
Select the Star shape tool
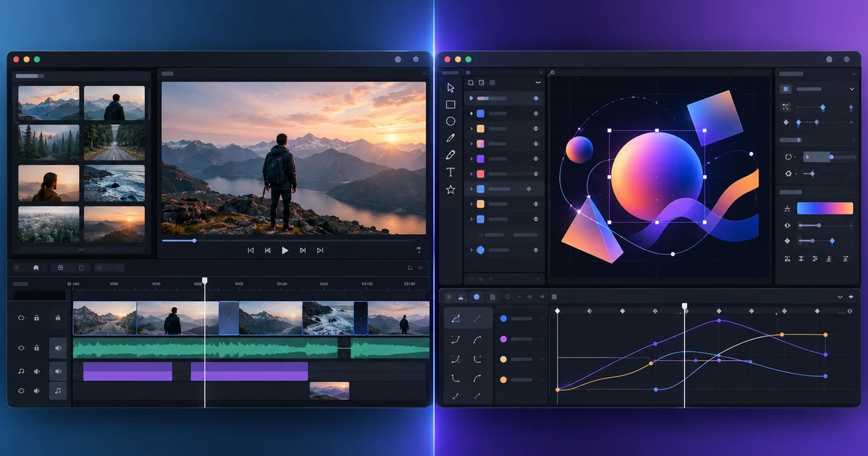451,189
